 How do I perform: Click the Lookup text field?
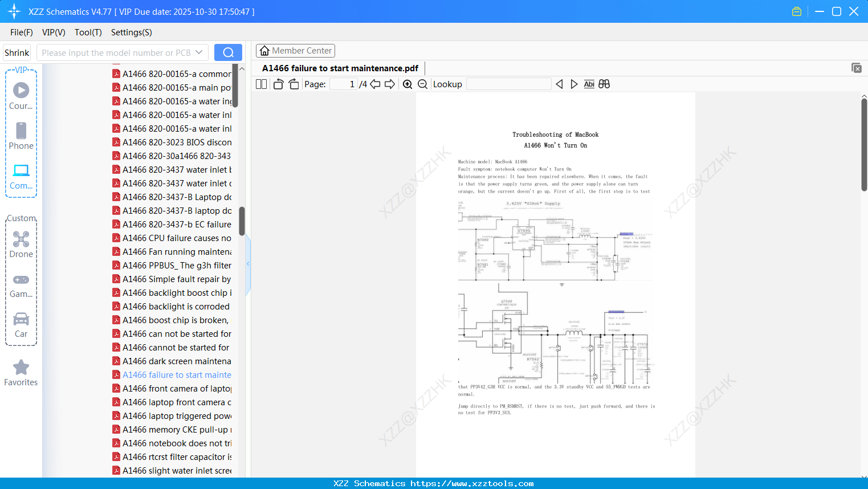point(509,84)
